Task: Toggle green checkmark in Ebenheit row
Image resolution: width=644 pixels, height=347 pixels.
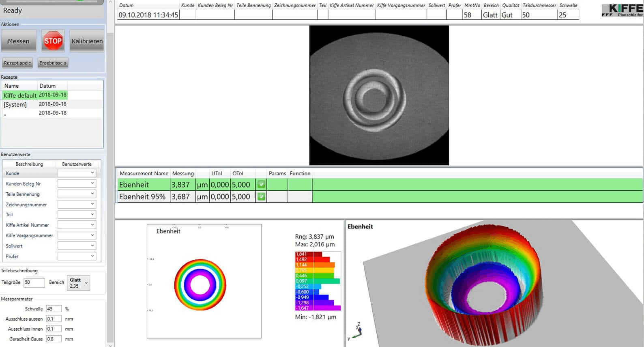Action: click(x=262, y=184)
